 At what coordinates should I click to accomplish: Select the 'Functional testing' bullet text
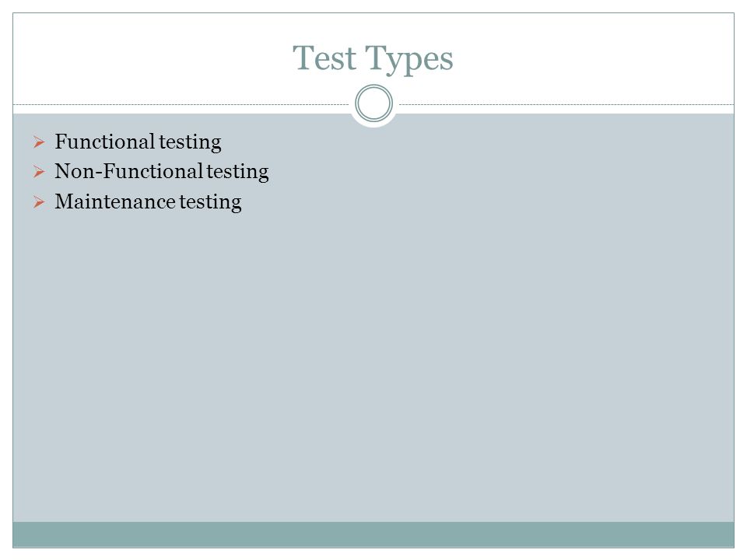point(139,142)
